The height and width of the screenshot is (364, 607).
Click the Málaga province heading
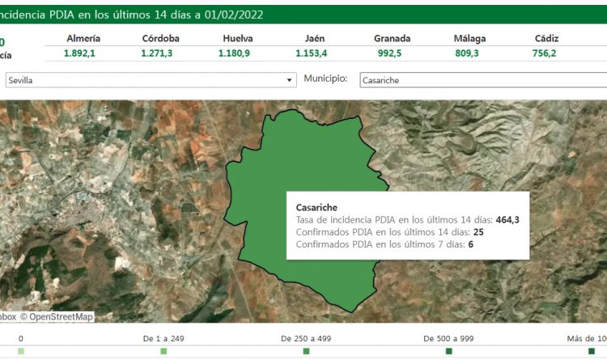471,38
